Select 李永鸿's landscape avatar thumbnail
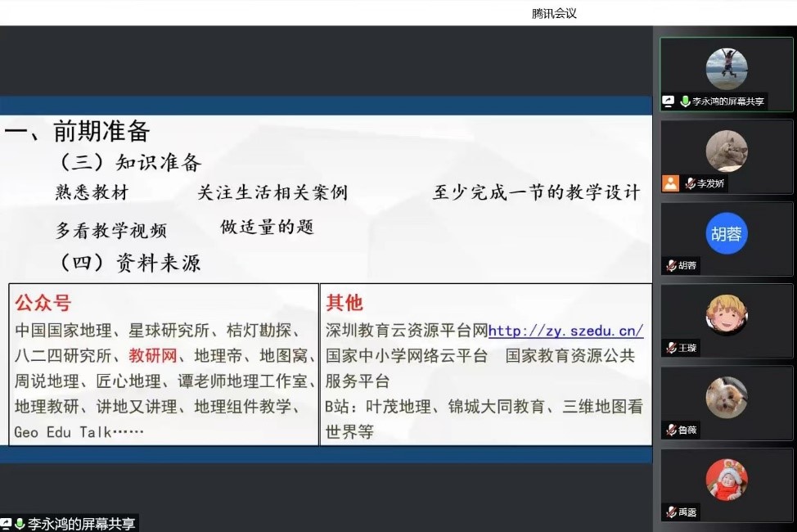The height and width of the screenshot is (532, 797). coord(727,68)
